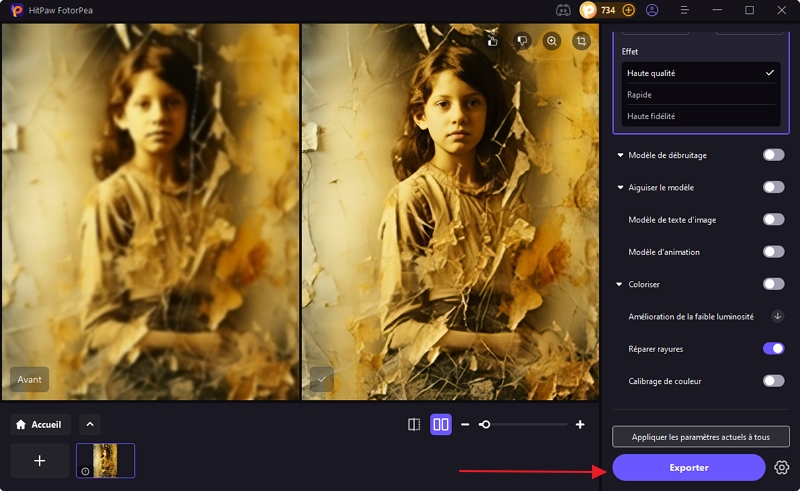Switch to split slider compare view

(414, 425)
